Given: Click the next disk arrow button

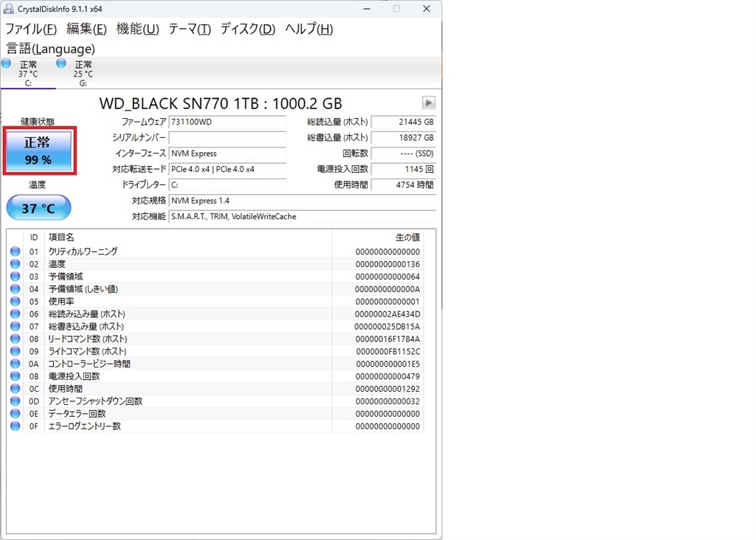Looking at the screenshot, I should [x=428, y=103].
